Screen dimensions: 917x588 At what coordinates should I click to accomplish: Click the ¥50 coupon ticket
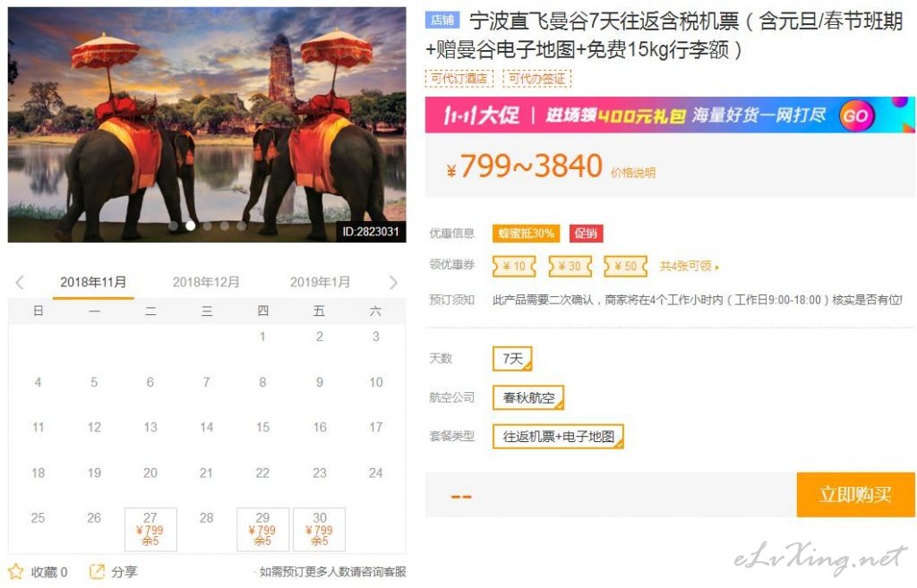click(x=626, y=267)
